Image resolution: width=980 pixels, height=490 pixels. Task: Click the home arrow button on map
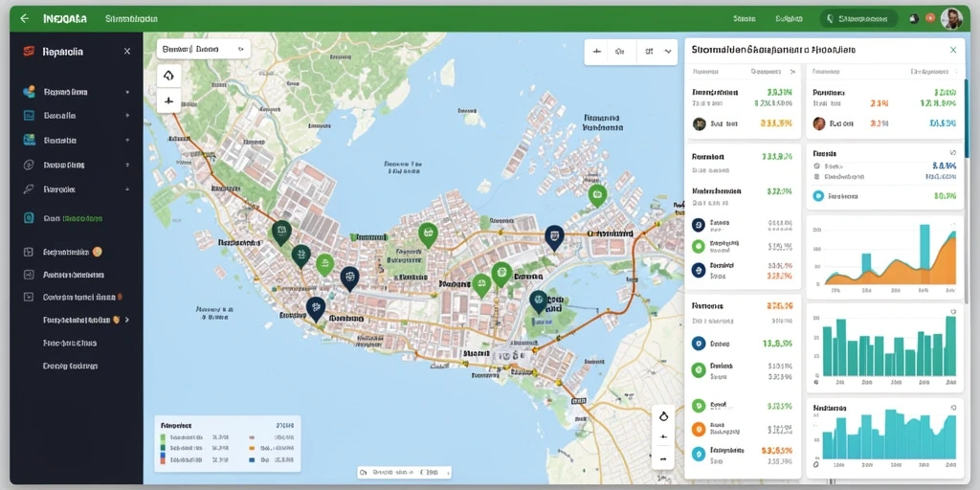tap(168, 77)
